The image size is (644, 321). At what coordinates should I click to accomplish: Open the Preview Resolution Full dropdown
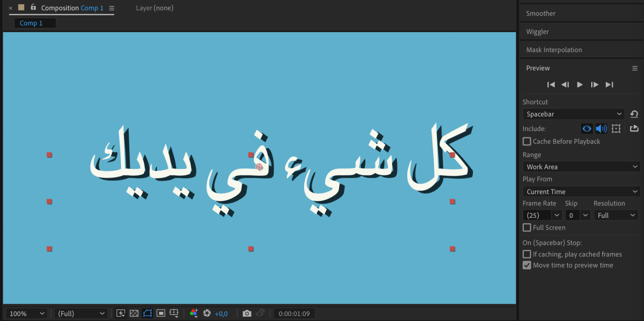[x=616, y=215]
